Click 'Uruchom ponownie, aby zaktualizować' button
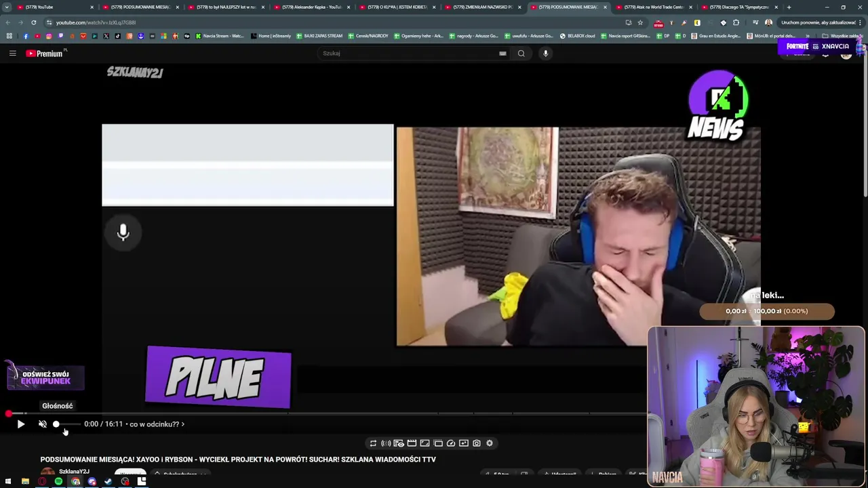The height and width of the screenshot is (488, 868). click(818, 22)
